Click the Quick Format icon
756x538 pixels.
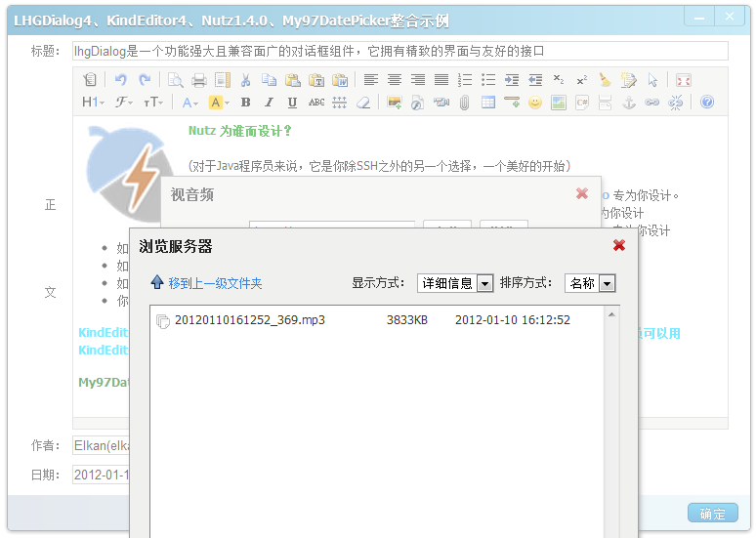tap(629, 79)
